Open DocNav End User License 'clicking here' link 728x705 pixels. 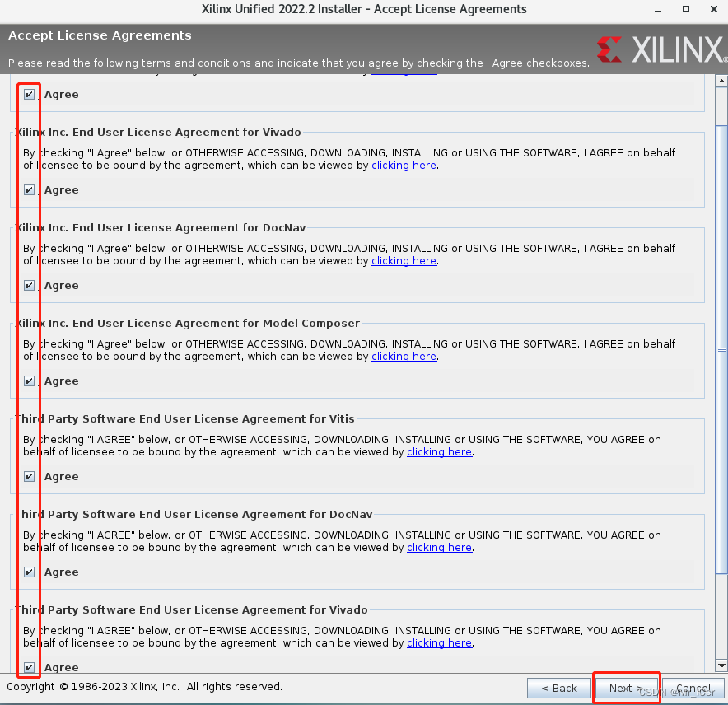click(404, 261)
